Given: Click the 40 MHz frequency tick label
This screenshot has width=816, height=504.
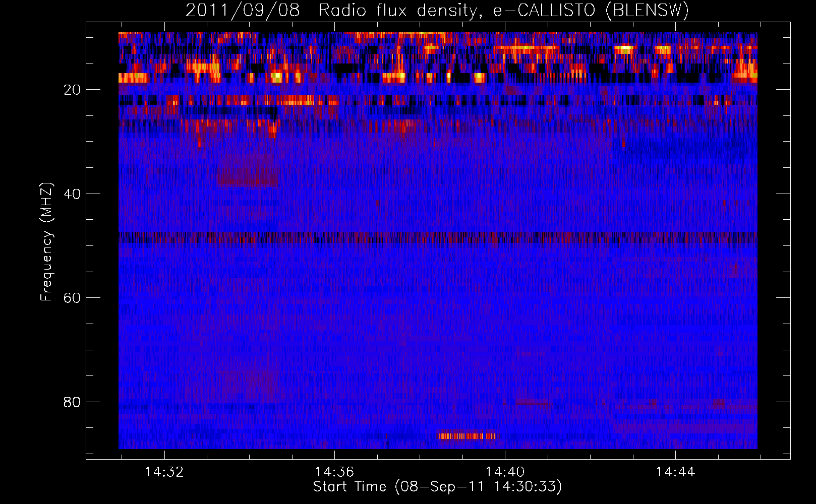Looking at the screenshot, I should tap(72, 194).
